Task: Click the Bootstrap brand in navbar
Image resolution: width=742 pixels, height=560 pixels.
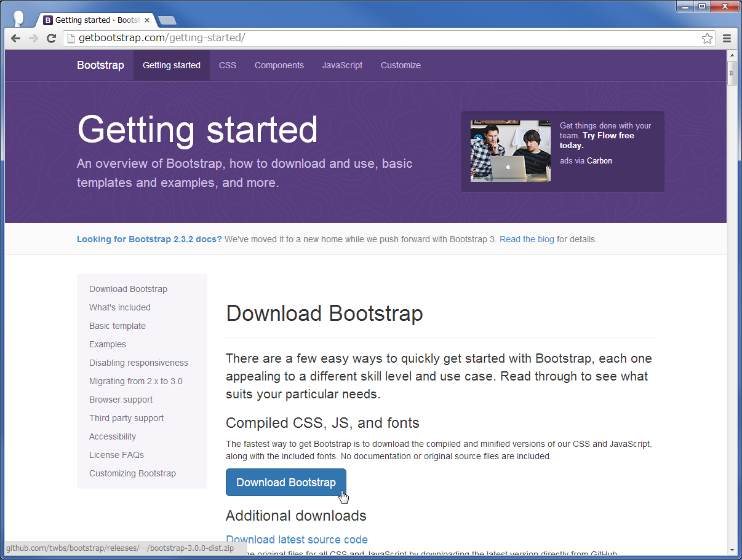Action: pos(100,65)
